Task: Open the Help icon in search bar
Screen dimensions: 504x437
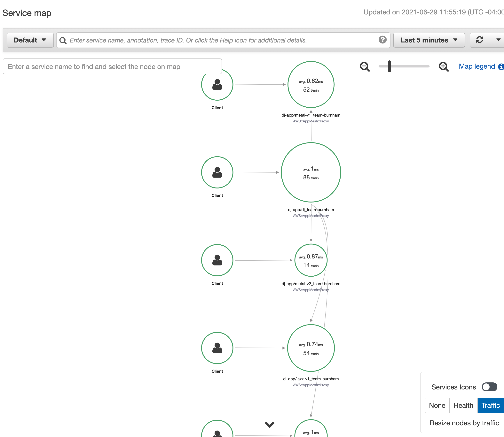Action: 382,40
